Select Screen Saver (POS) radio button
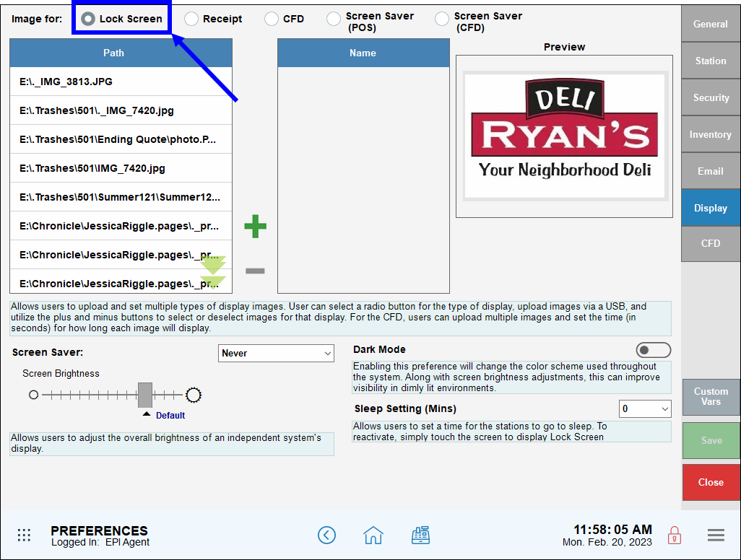This screenshot has height=560, width=741. tap(334, 19)
